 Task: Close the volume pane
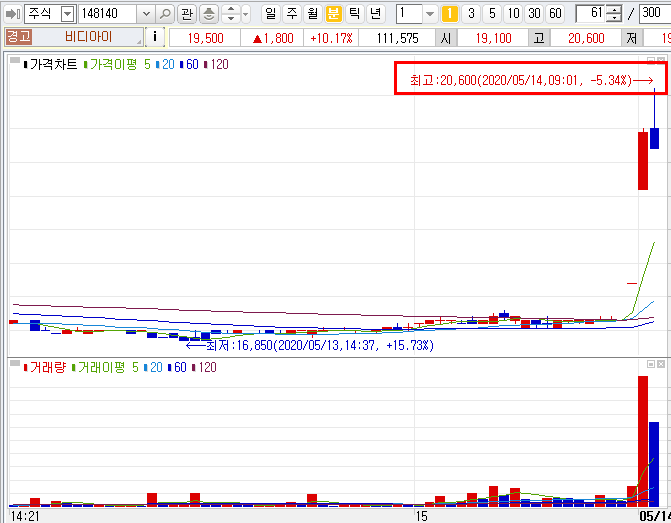pyautogui.click(x=661, y=364)
